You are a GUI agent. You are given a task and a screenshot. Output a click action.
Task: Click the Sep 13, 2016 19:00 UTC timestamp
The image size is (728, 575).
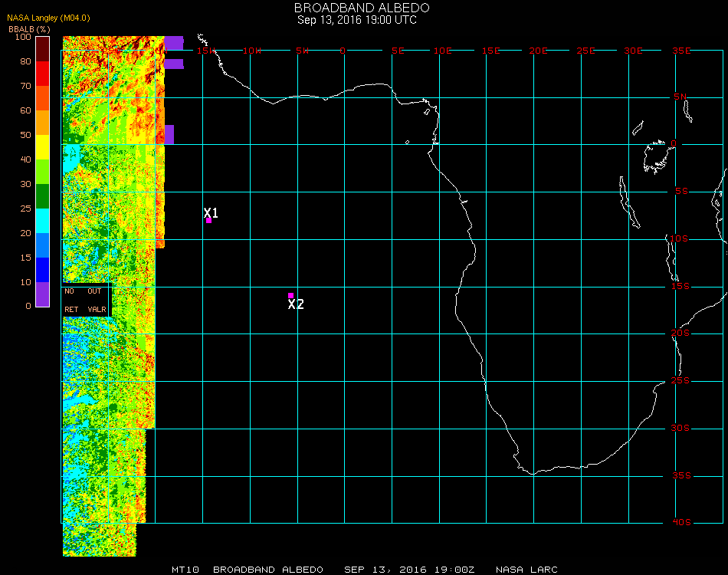pos(357,20)
